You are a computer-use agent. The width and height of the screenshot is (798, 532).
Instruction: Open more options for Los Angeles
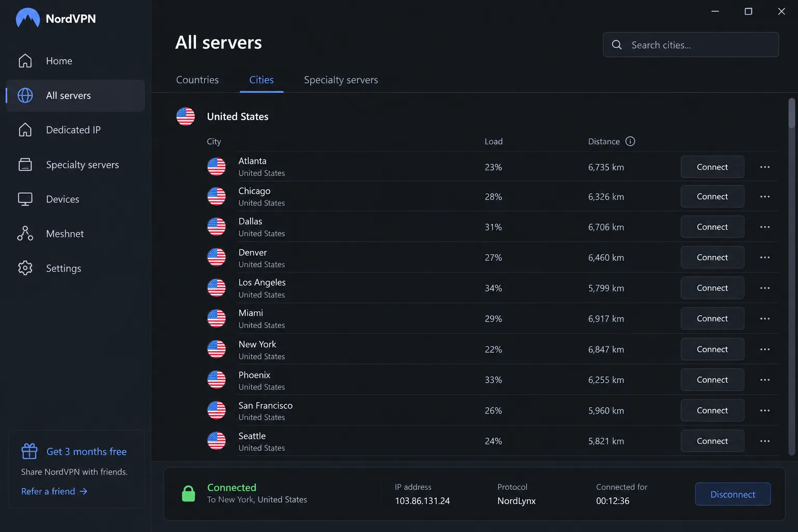(765, 288)
